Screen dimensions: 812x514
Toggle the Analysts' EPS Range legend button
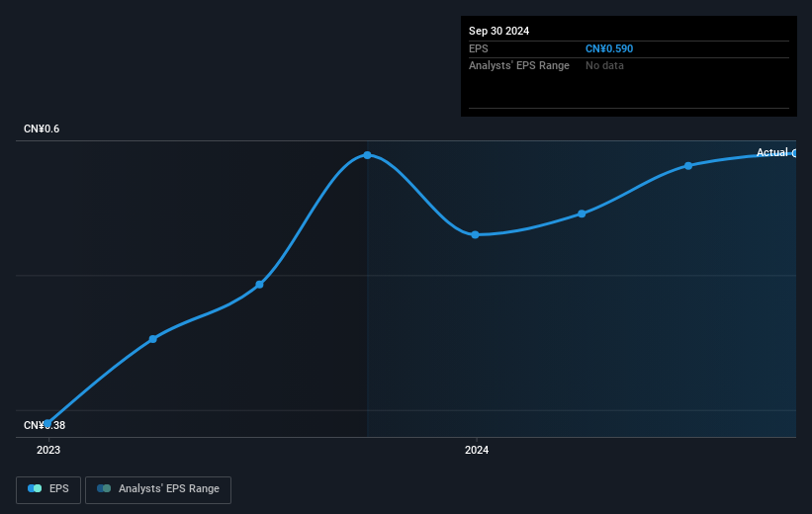click(x=158, y=489)
